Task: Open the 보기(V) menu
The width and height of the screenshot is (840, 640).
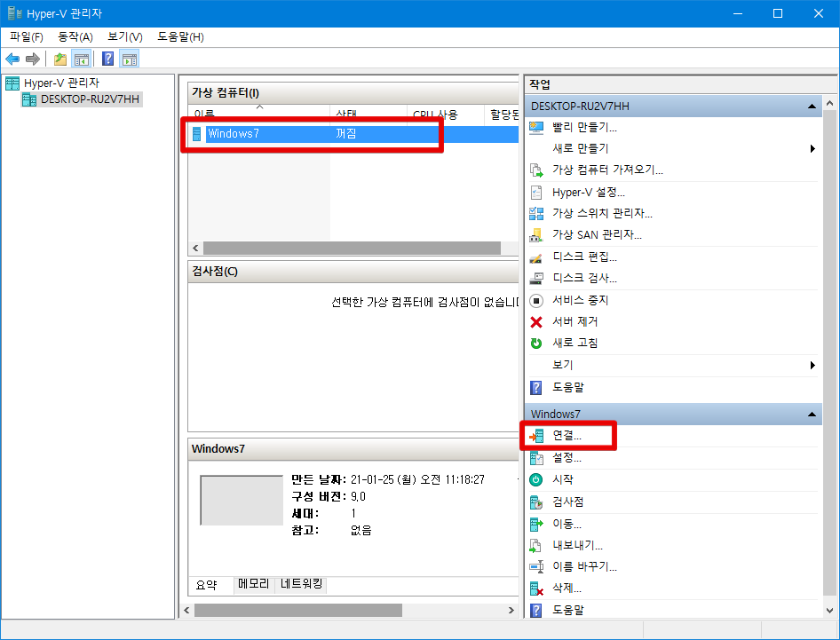Action: click(x=125, y=37)
